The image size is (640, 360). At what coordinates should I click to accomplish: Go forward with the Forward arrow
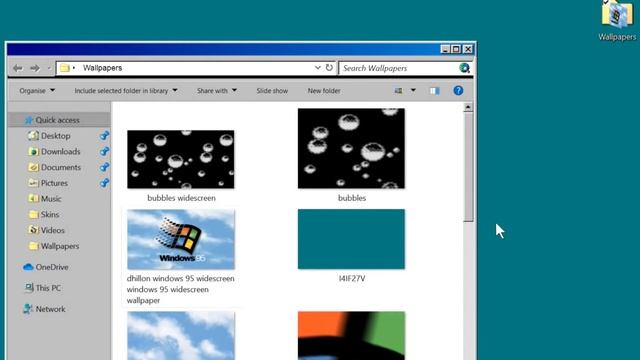click(35, 68)
